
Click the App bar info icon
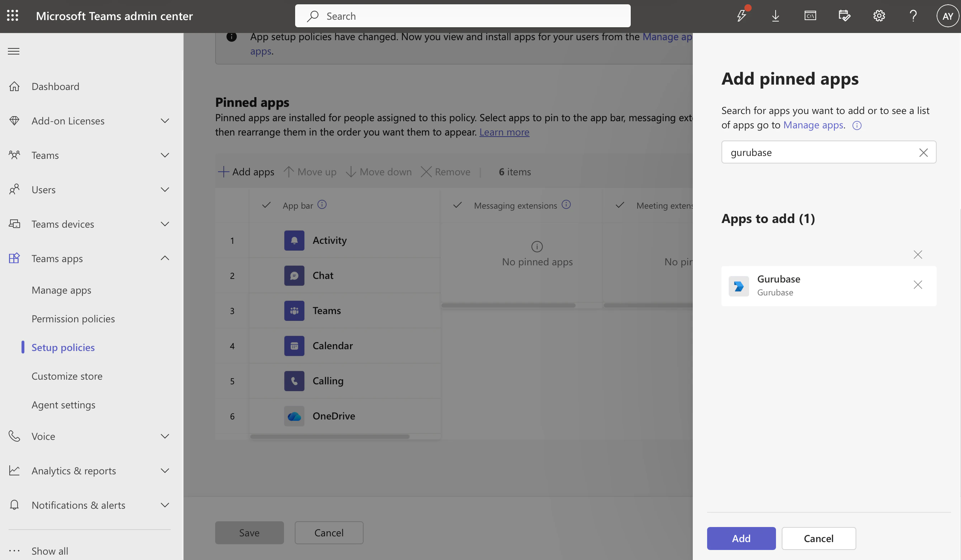[x=322, y=205]
